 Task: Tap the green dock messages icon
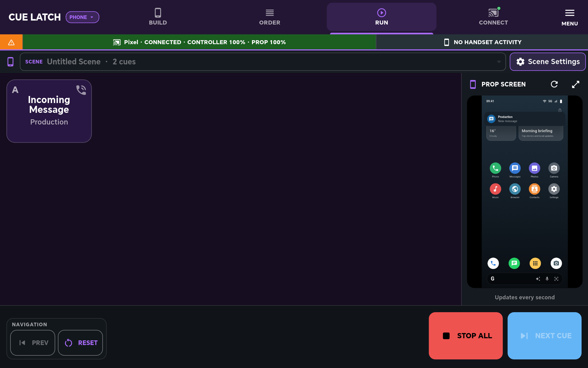[514, 263]
